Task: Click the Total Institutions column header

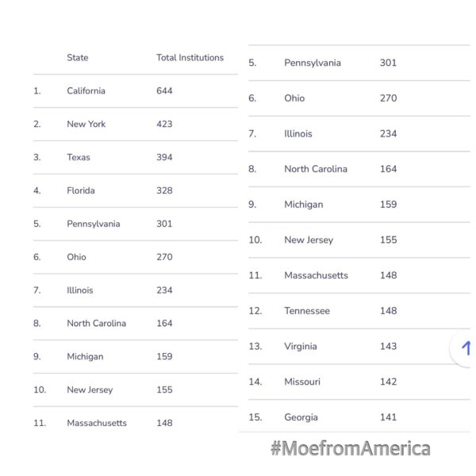Action: [190, 58]
